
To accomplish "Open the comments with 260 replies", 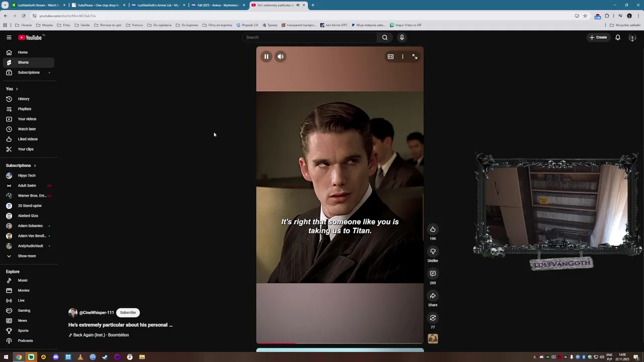I will [433, 274].
